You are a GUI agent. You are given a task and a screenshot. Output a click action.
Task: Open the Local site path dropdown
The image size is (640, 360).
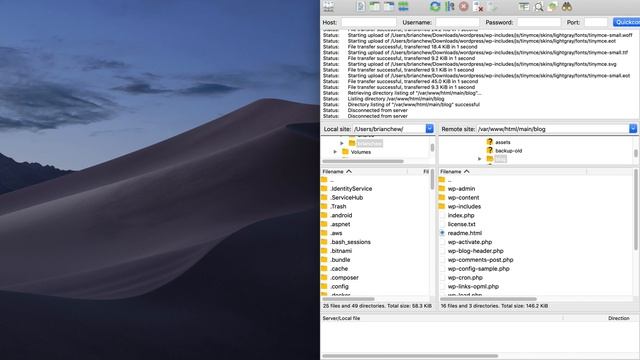429,129
